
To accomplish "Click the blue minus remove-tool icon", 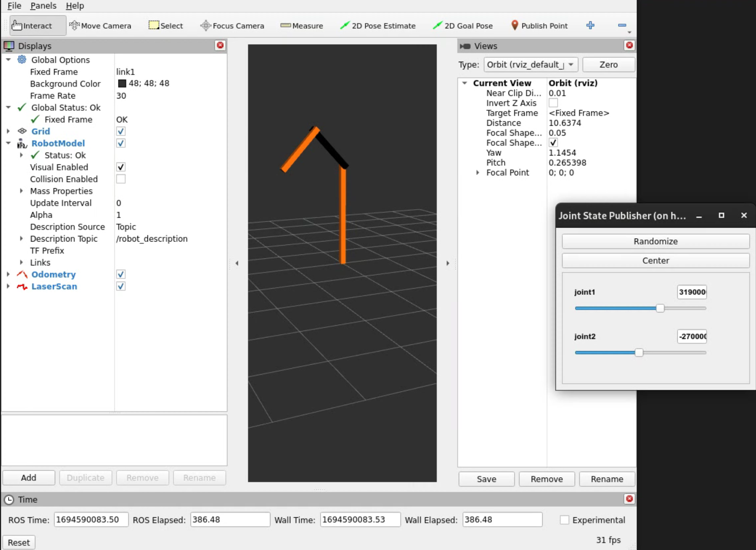I will (622, 25).
